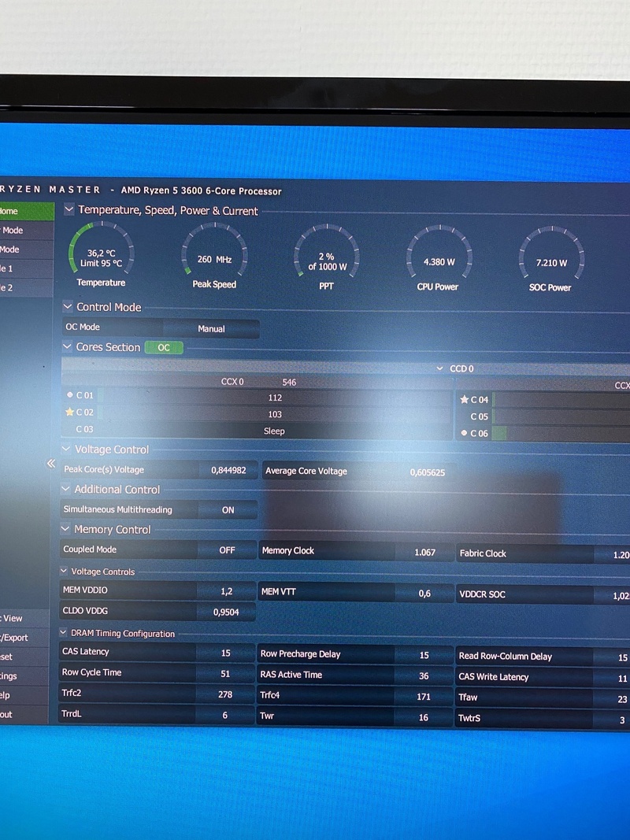Click the "36,2 °C" temperature reading
Viewport: 630px width, 840px height.
pyautogui.click(x=102, y=253)
